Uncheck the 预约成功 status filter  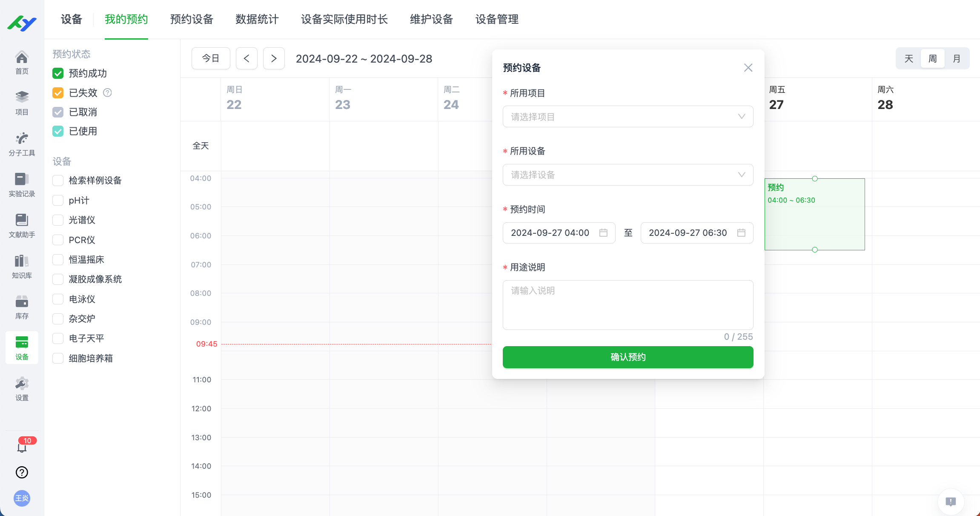[x=58, y=73]
